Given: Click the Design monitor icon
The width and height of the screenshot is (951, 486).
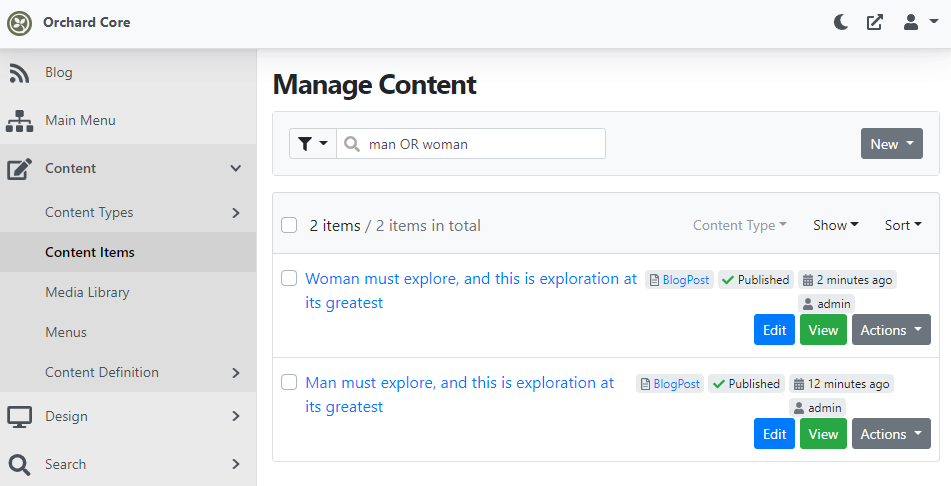Looking at the screenshot, I should (19, 417).
